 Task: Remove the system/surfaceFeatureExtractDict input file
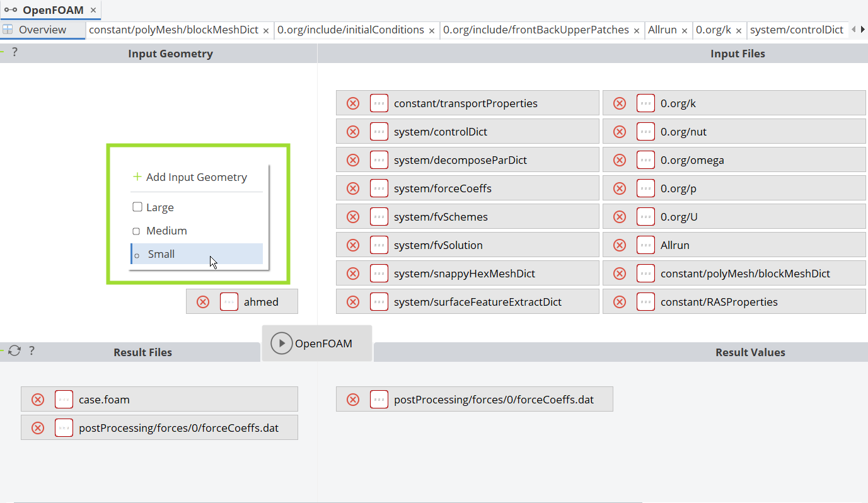coord(353,302)
